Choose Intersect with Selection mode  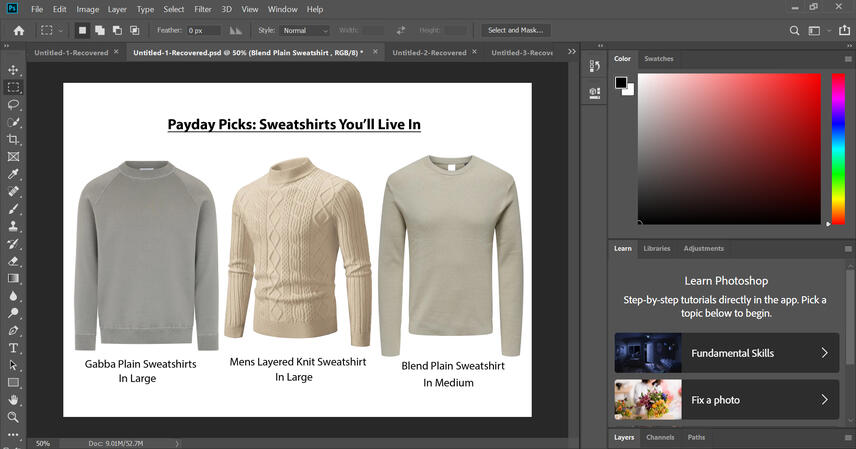135,31
